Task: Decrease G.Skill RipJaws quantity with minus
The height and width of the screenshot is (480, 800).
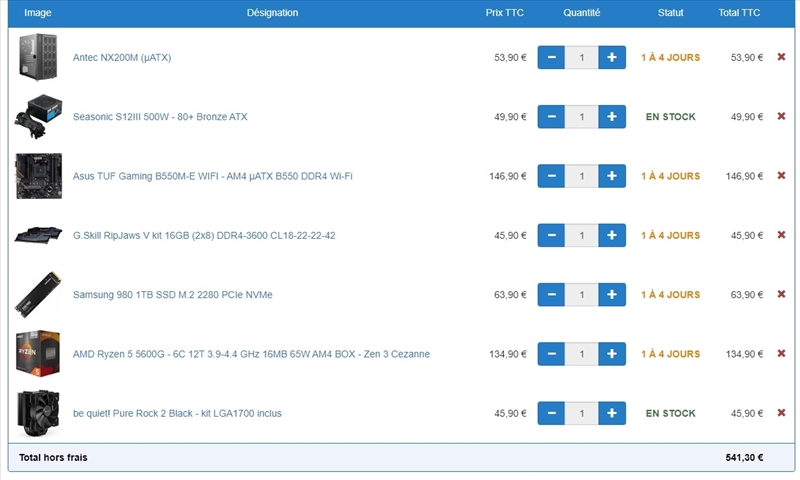Action: 551,235
